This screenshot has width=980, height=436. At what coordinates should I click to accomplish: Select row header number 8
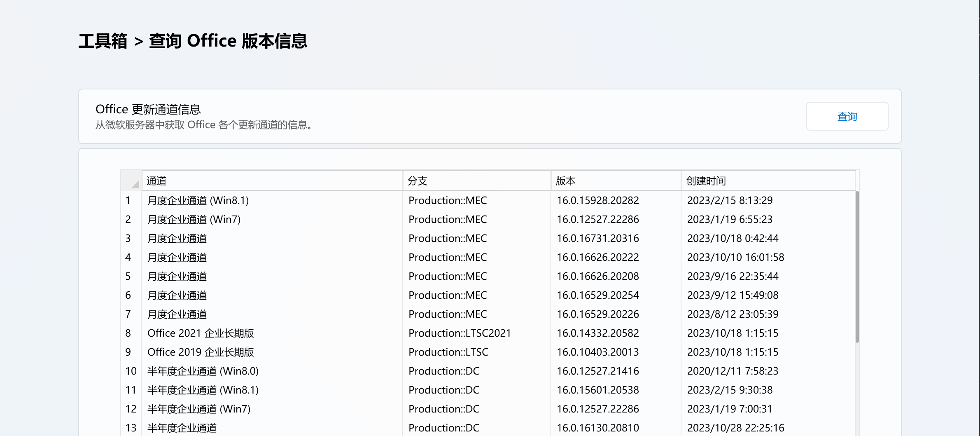pyautogui.click(x=131, y=333)
